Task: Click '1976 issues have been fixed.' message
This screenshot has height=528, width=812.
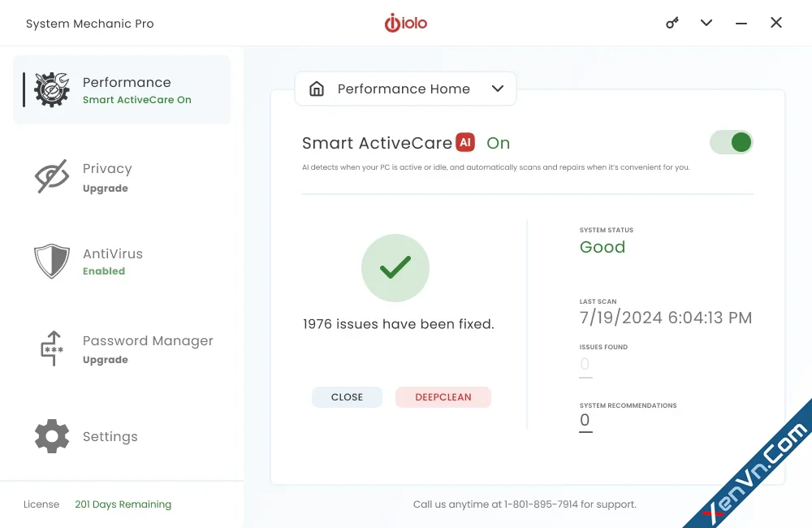Action: click(398, 324)
